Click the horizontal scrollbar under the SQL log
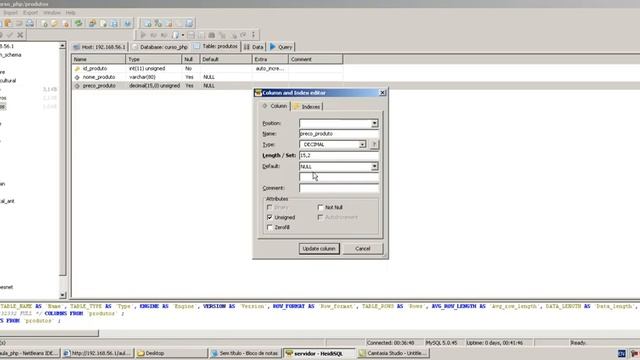Viewport: 640px width, 360px height. [49, 333]
